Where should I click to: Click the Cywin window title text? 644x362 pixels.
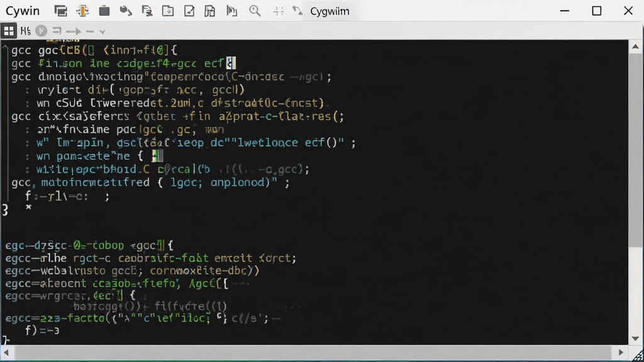pos(23,11)
